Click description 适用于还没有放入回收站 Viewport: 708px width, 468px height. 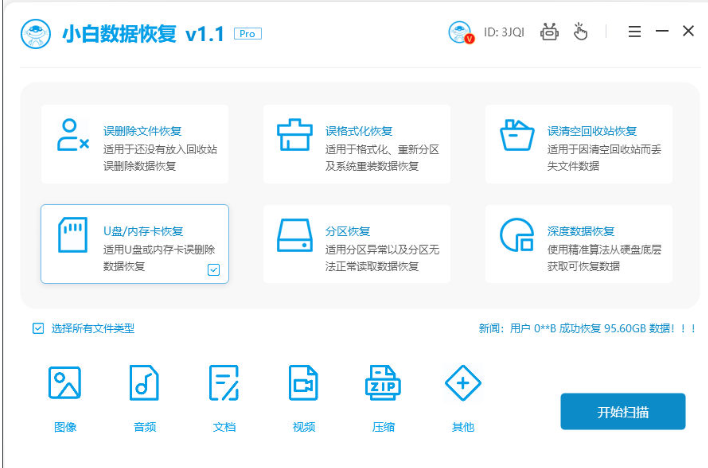pos(160,150)
